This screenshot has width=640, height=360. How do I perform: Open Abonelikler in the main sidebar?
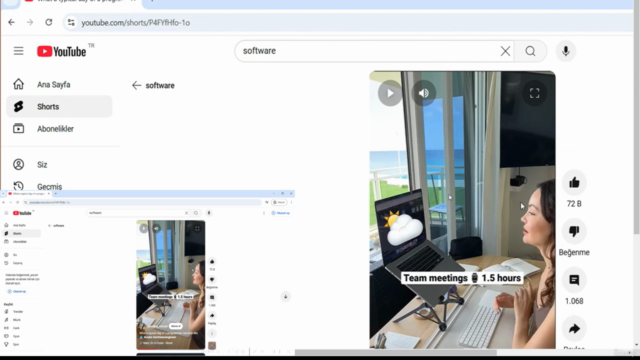59,129
